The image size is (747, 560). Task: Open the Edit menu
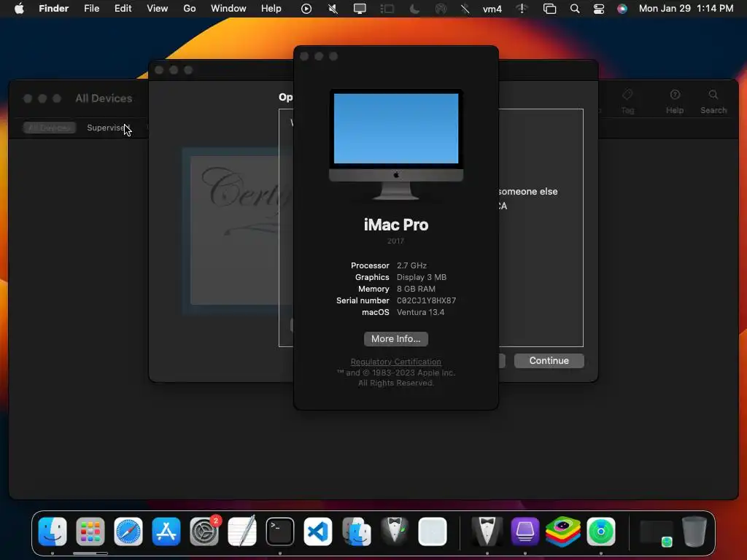point(123,9)
